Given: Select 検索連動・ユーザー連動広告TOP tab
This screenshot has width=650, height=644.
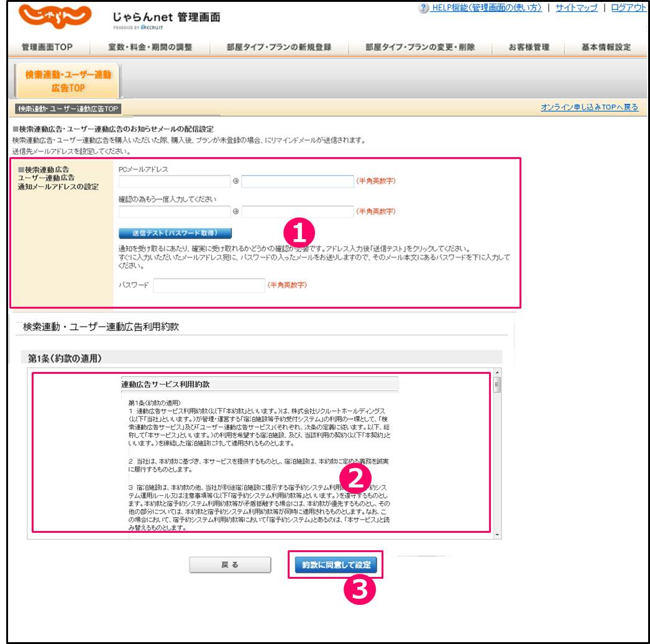Looking at the screenshot, I should coord(68,81).
